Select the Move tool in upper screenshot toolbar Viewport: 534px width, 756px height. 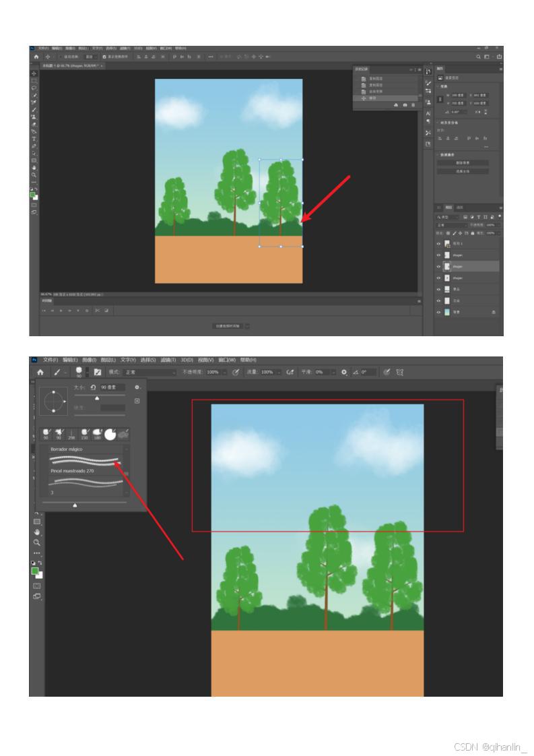pyautogui.click(x=34, y=73)
